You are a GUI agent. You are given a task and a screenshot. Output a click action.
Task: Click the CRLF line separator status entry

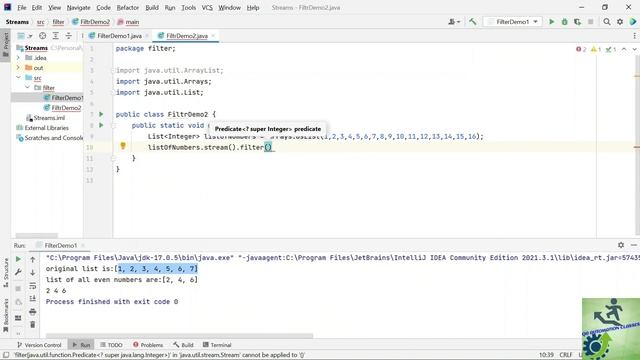[565, 355]
